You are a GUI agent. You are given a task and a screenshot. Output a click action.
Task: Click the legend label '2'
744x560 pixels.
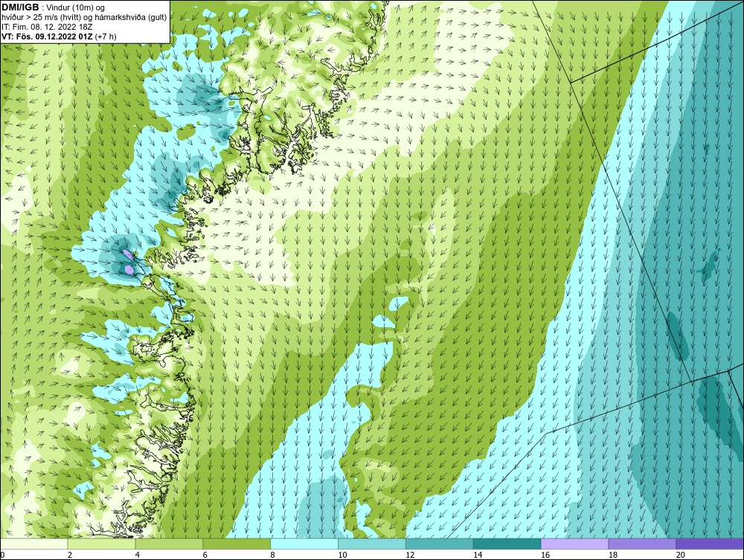click(70, 555)
